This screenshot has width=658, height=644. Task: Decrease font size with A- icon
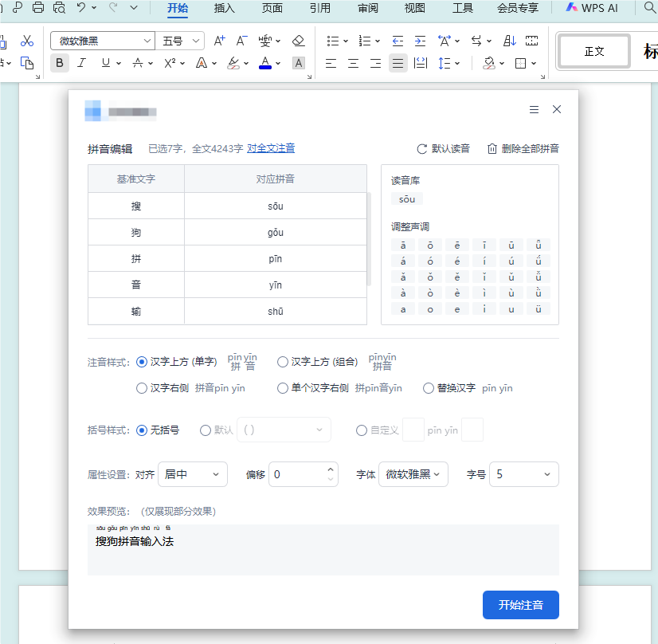pos(241,41)
